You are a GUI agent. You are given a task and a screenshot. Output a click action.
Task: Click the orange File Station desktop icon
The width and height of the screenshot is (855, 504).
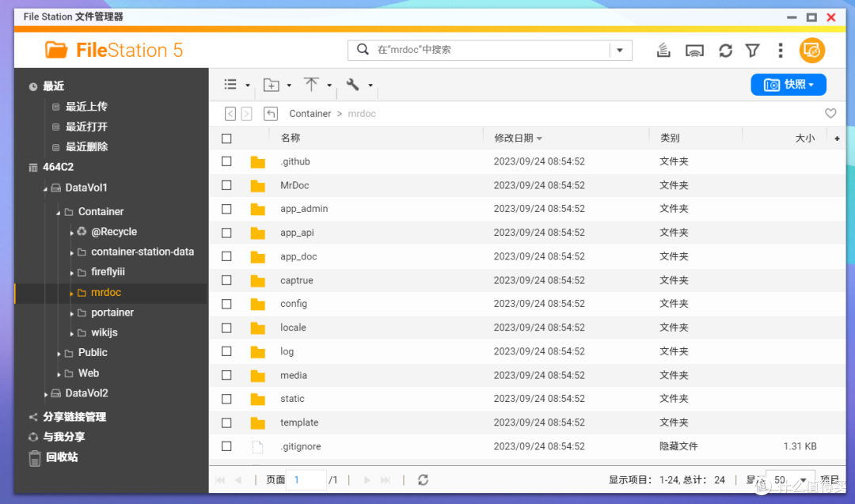click(812, 50)
